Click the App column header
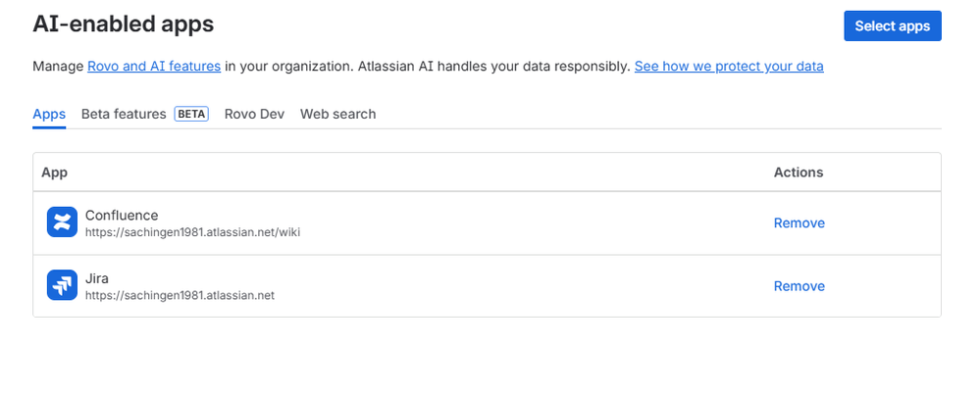 coord(54,173)
